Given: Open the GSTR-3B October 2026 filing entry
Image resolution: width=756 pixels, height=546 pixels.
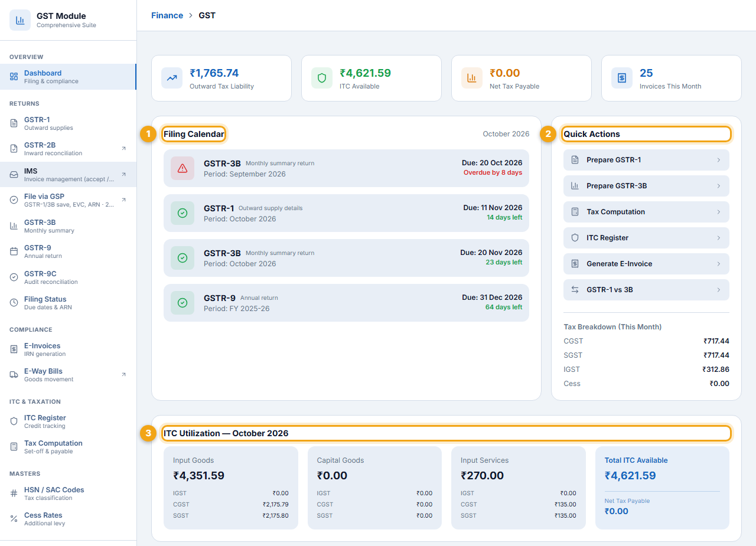Looking at the screenshot, I should [346, 258].
